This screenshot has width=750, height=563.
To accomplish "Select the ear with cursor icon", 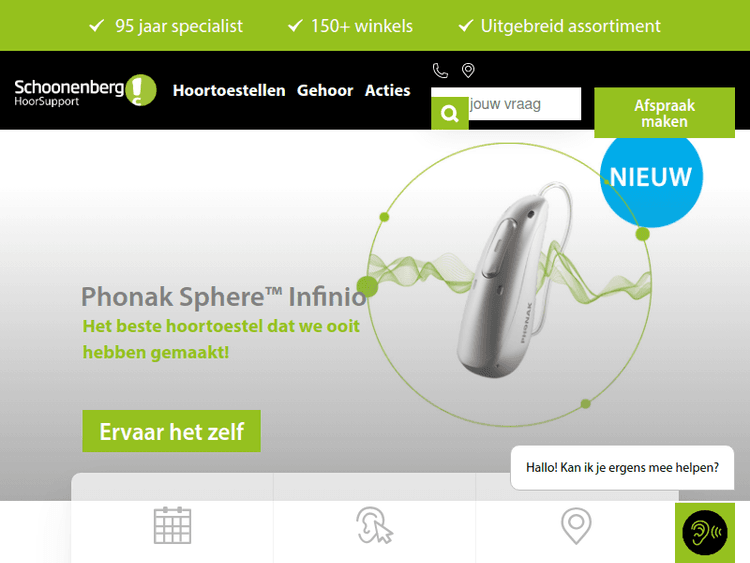I will point(375,526).
